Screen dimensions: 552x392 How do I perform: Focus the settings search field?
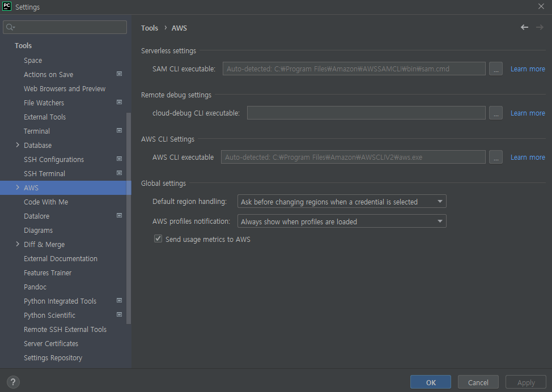click(x=65, y=27)
